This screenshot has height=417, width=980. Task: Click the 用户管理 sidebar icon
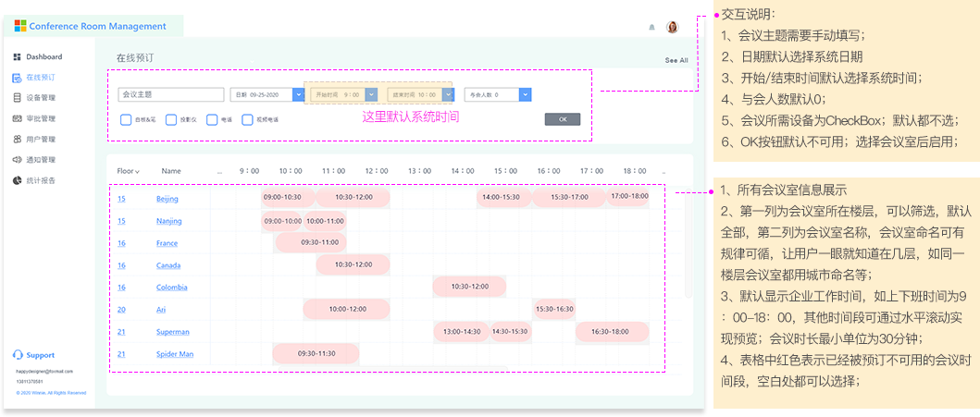click(17, 140)
